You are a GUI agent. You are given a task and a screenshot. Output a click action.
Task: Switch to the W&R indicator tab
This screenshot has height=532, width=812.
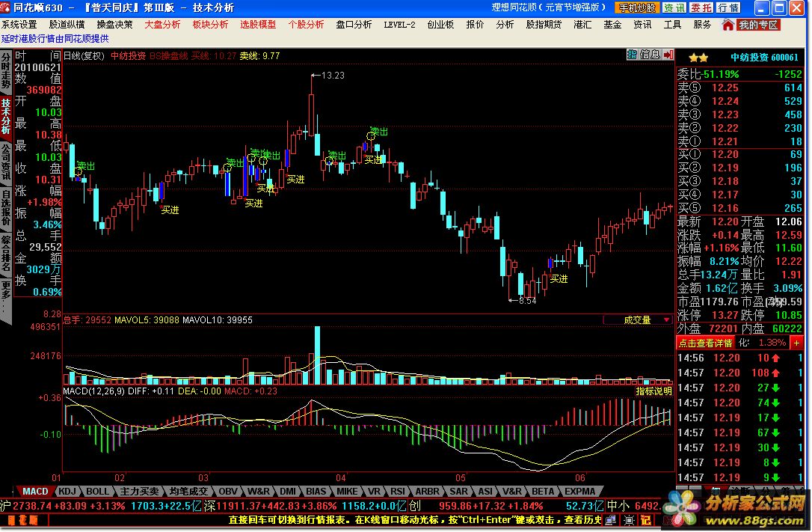pos(258,491)
